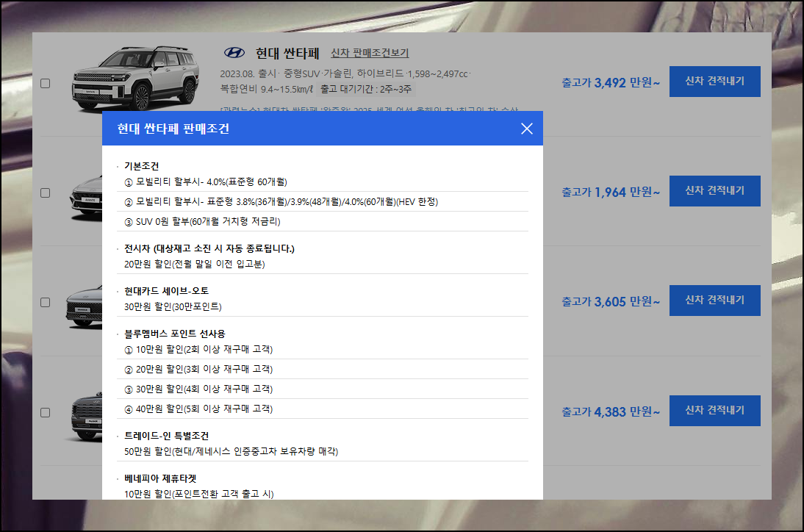Image resolution: width=804 pixels, height=532 pixels.
Task: Click 현대카드 세이브-오토 heading
Action: coord(167,291)
